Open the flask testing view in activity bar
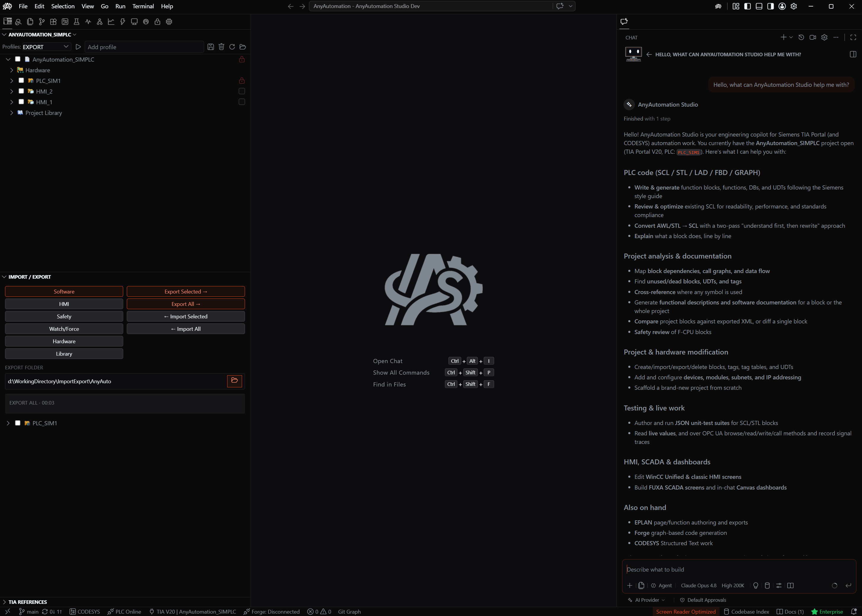This screenshot has height=616, width=862. coord(76,22)
